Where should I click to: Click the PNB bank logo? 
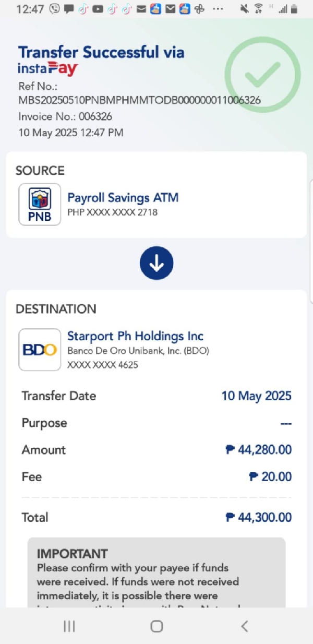[40, 204]
